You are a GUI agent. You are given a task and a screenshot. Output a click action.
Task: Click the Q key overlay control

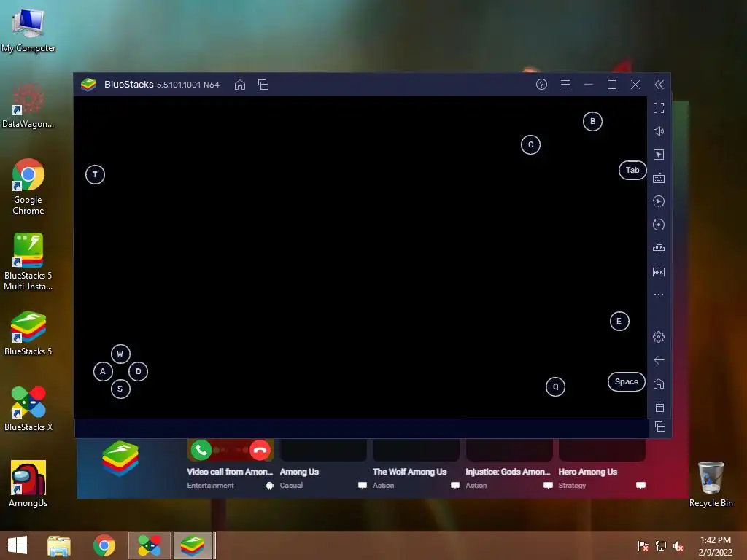coord(555,386)
